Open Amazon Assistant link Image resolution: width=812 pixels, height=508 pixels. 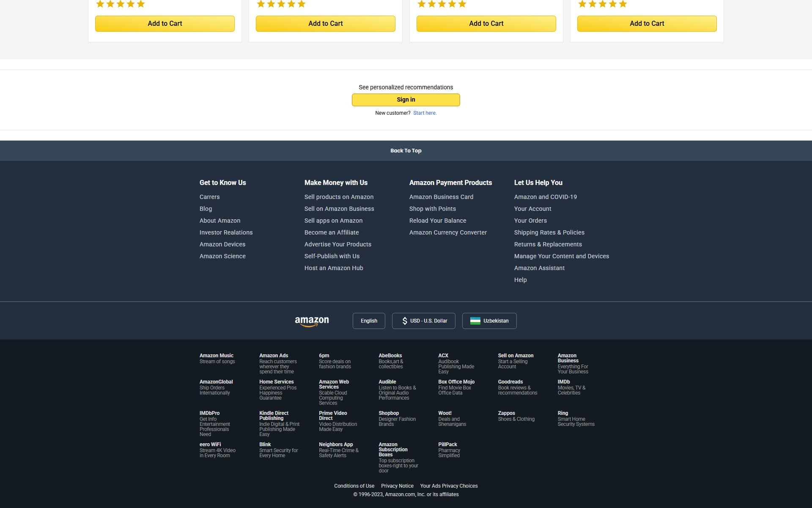[x=539, y=268]
